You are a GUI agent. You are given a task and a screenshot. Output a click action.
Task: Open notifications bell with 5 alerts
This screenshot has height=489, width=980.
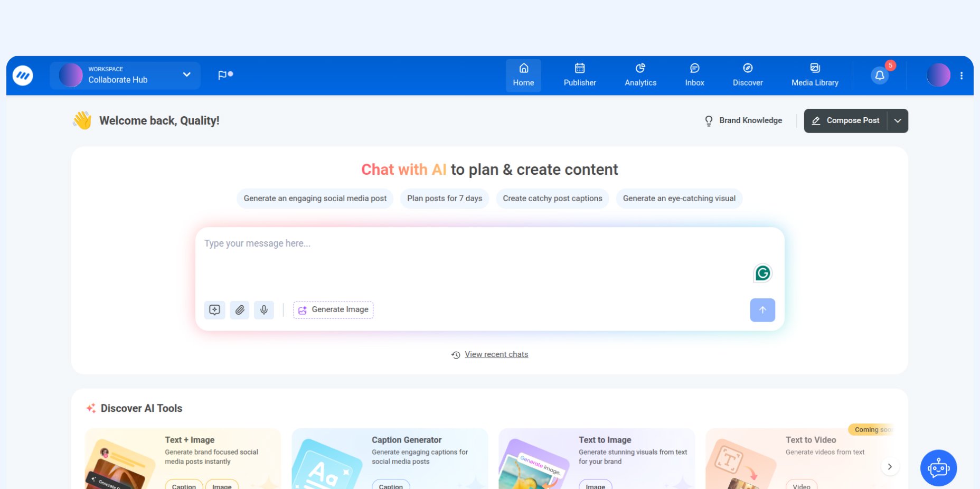(879, 75)
